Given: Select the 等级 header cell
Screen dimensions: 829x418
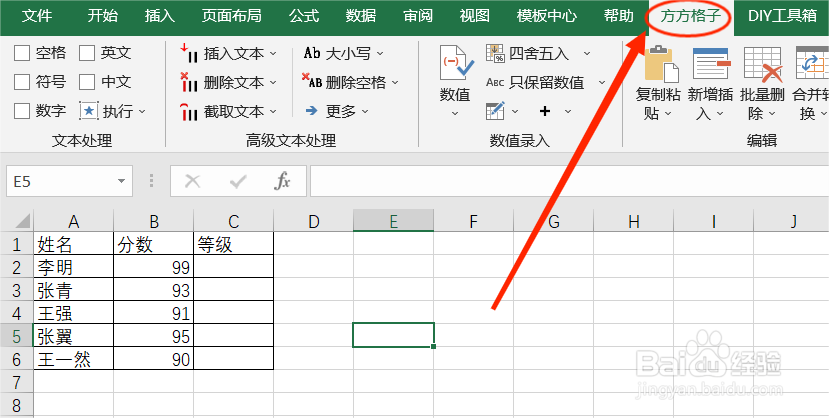Looking at the screenshot, I should (234, 244).
